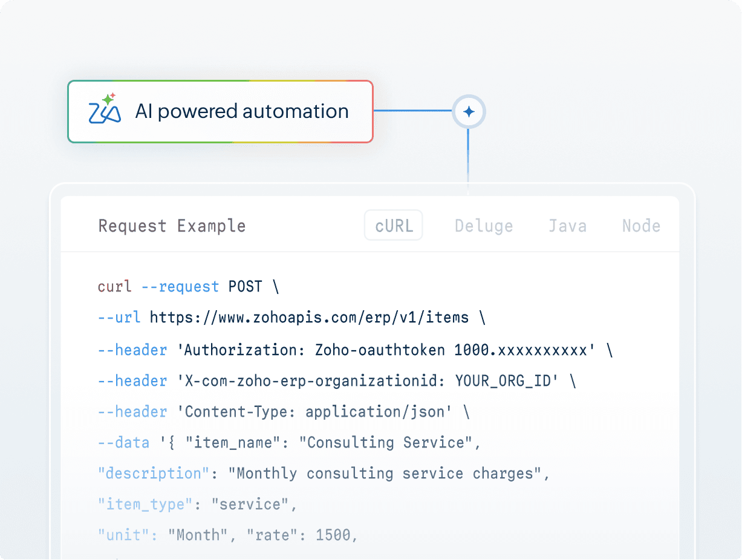Screen dimensions: 742x560
Task: Click the sparkle connector icon
Action: [x=469, y=111]
